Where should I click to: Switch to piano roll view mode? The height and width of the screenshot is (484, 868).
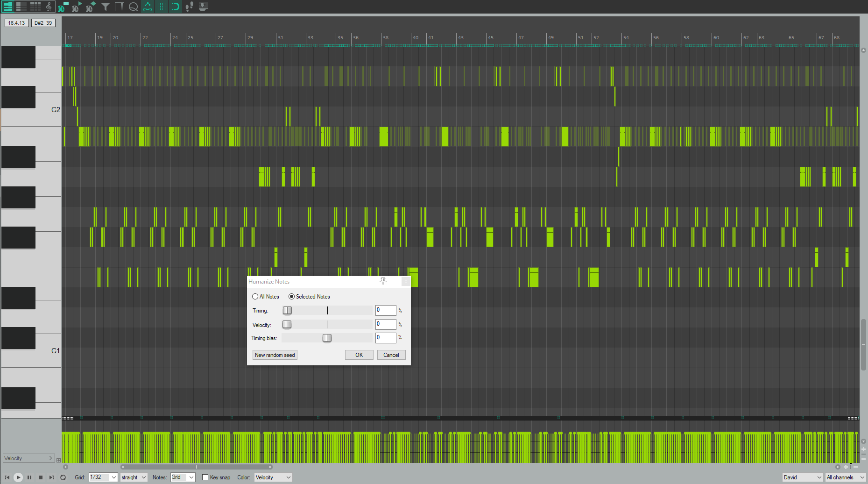tap(8, 7)
